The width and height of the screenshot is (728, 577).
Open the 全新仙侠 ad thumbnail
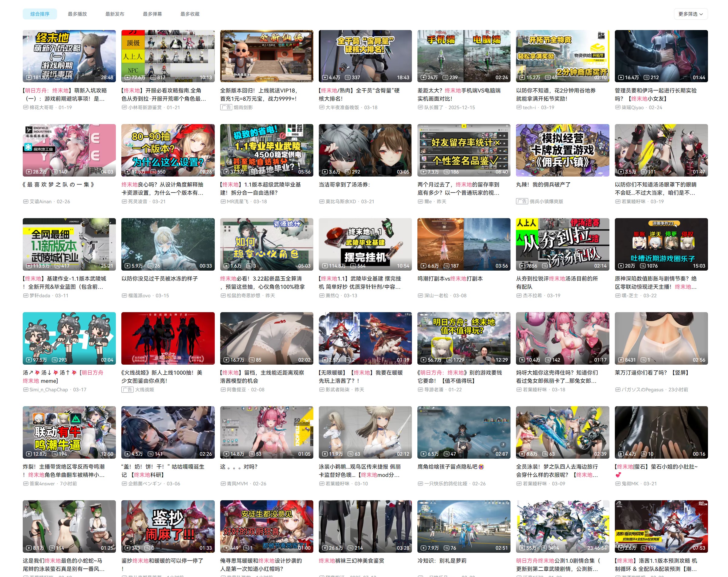point(266,56)
